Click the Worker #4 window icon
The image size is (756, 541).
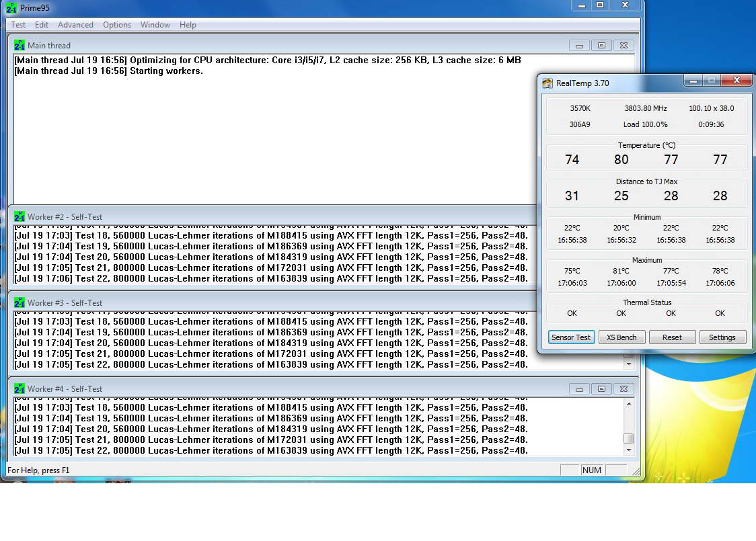(x=20, y=388)
